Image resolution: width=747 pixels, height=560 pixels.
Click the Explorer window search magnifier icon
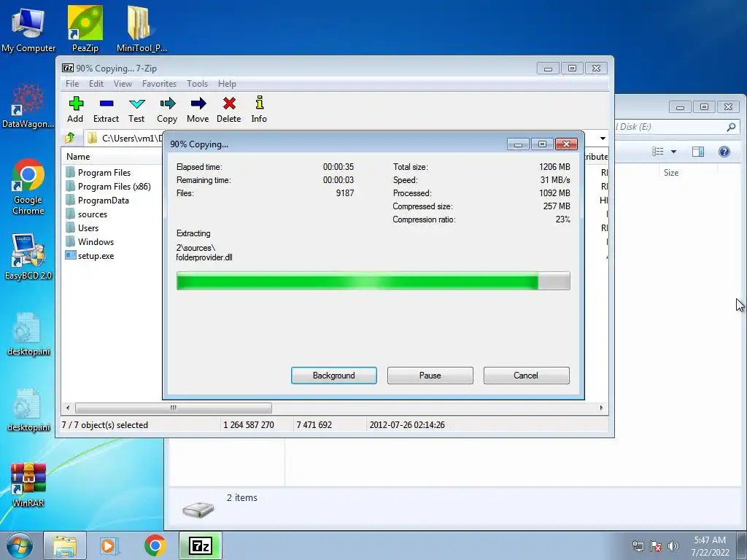(731, 127)
